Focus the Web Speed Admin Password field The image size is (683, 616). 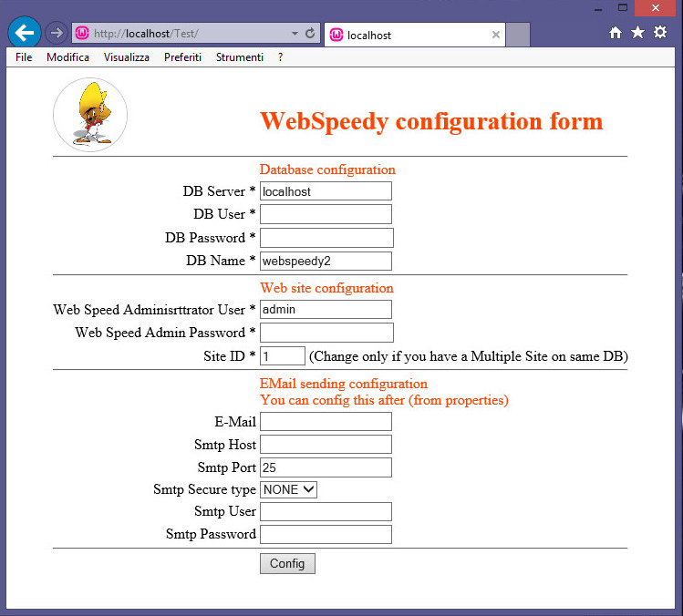click(326, 333)
